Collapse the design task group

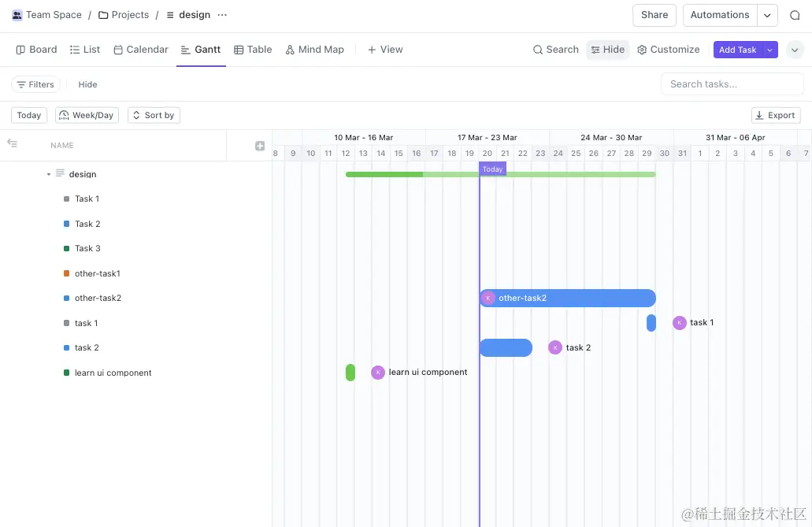click(49, 174)
